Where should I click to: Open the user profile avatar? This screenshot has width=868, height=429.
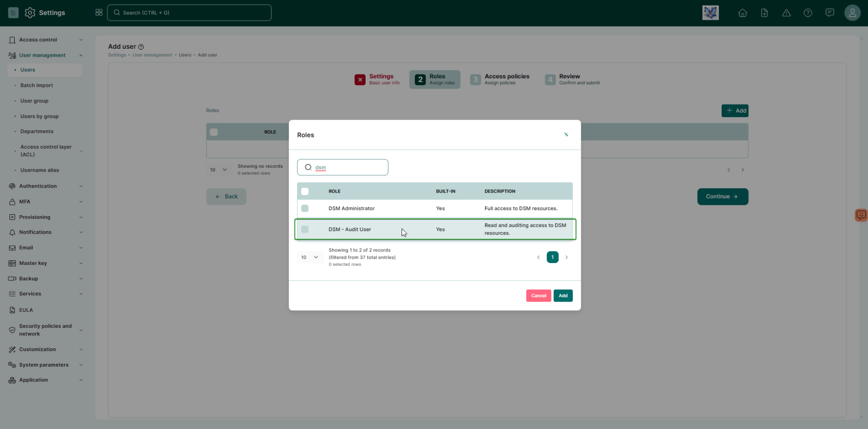click(852, 13)
